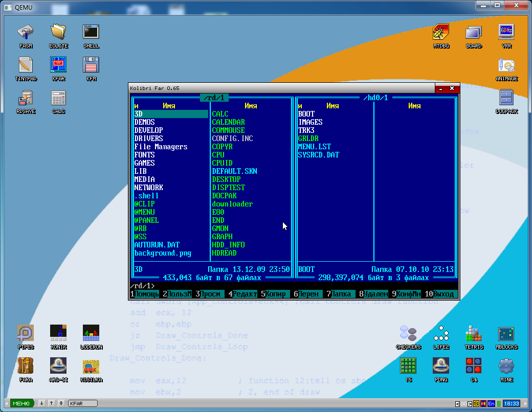Launch the EOLITE file manager icon
Image resolution: width=532 pixels, height=412 pixels.
click(x=58, y=36)
